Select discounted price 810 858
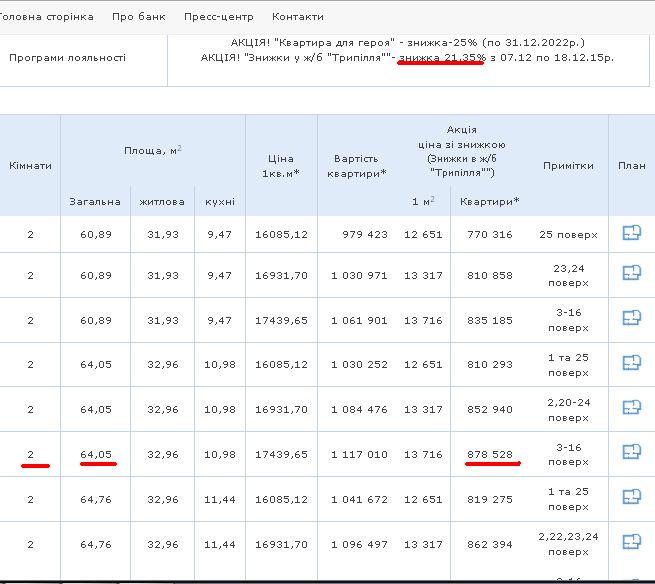This screenshot has height=584, width=655. pos(490,276)
